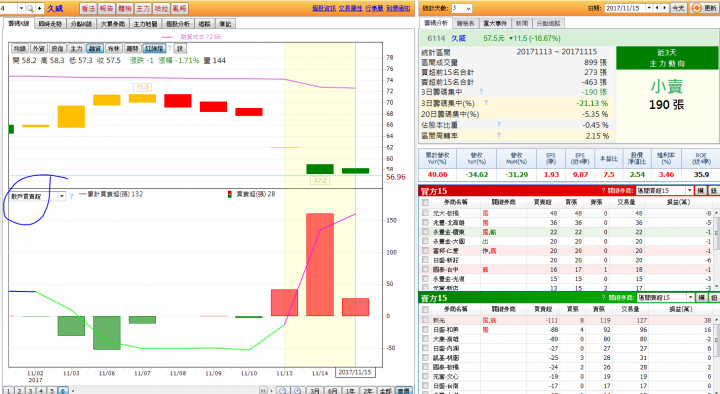Switch to the 重大事件 tab

pyautogui.click(x=494, y=23)
